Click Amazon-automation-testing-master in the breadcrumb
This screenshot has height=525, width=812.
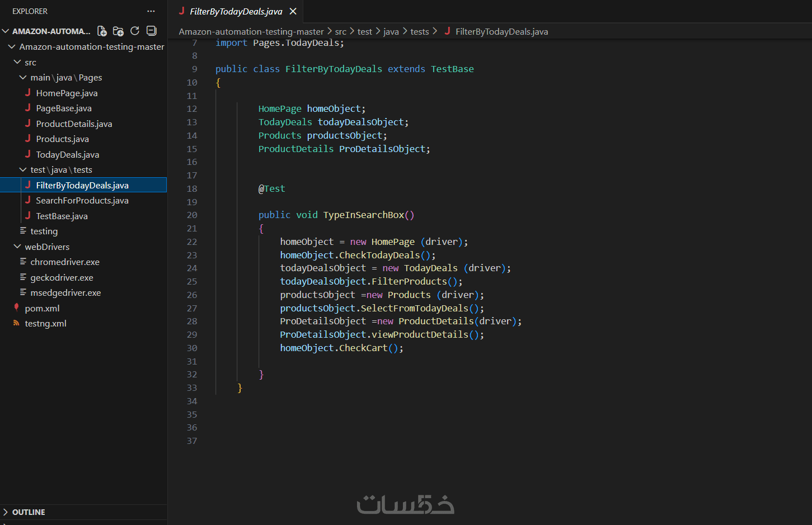(x=251, y=32)
